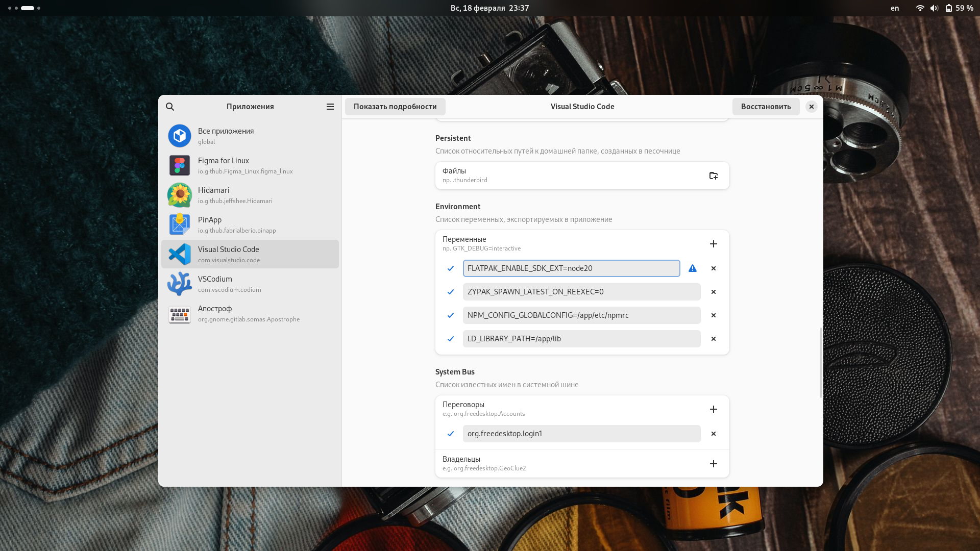Select Figma for Linux application
980x551 pixels.
click(x=250, y=165)
